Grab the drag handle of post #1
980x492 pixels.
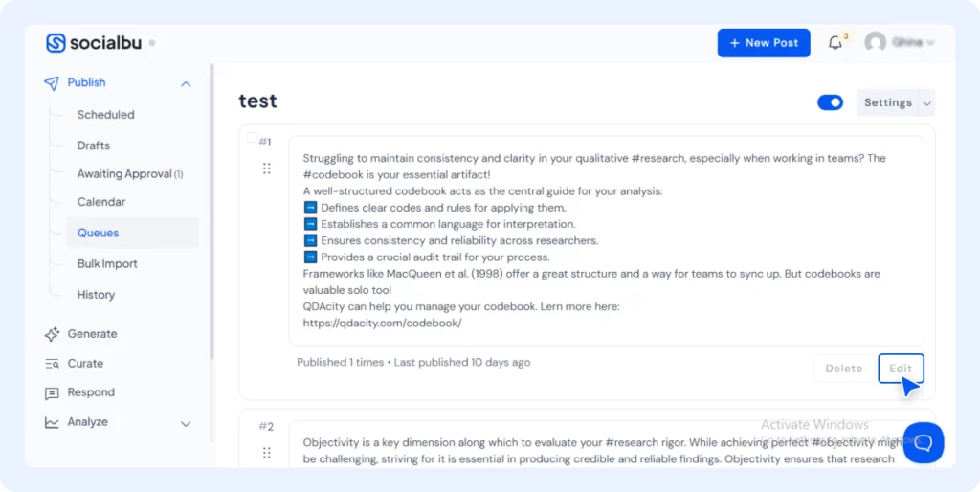[x=267, y=168]
